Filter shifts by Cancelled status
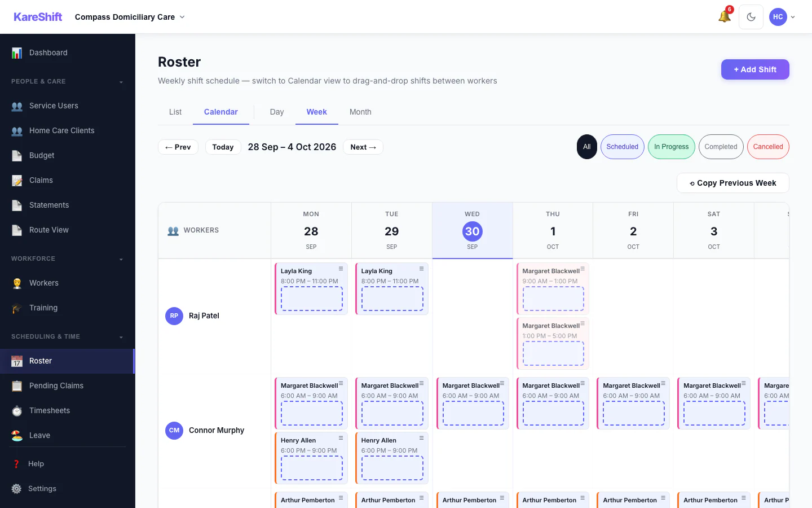Viewport: 812px width, 508px height. click(768, 147)
